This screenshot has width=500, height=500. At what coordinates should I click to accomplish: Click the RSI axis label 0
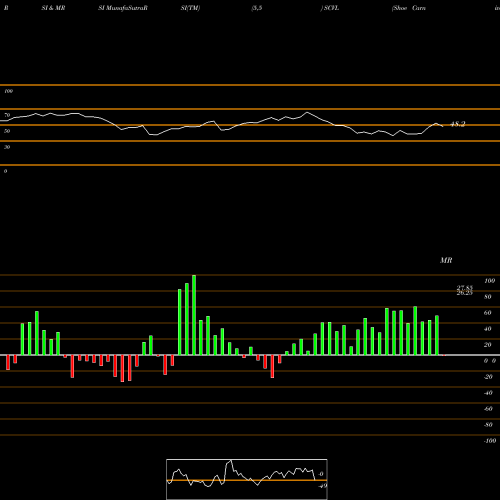point(5,171)
